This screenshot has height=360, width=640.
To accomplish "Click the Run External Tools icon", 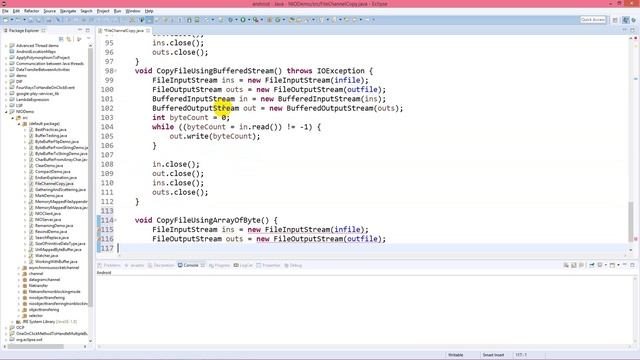I will pyautogui.click(x=255, y=20).
